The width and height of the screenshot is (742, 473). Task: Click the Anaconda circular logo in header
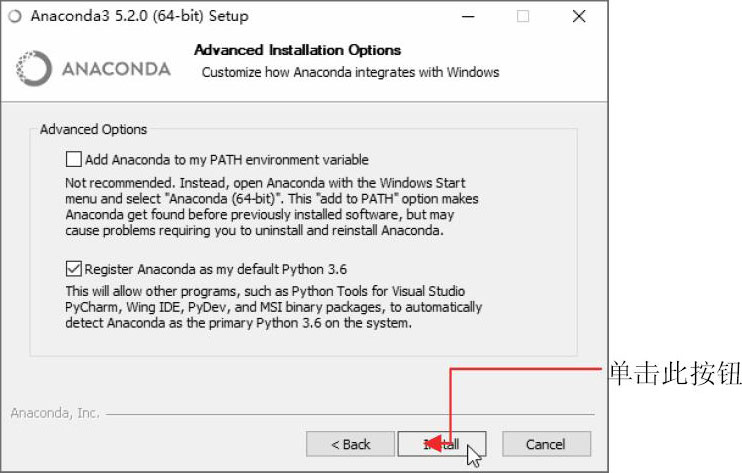pyautogui.click(x=34, y=69)
